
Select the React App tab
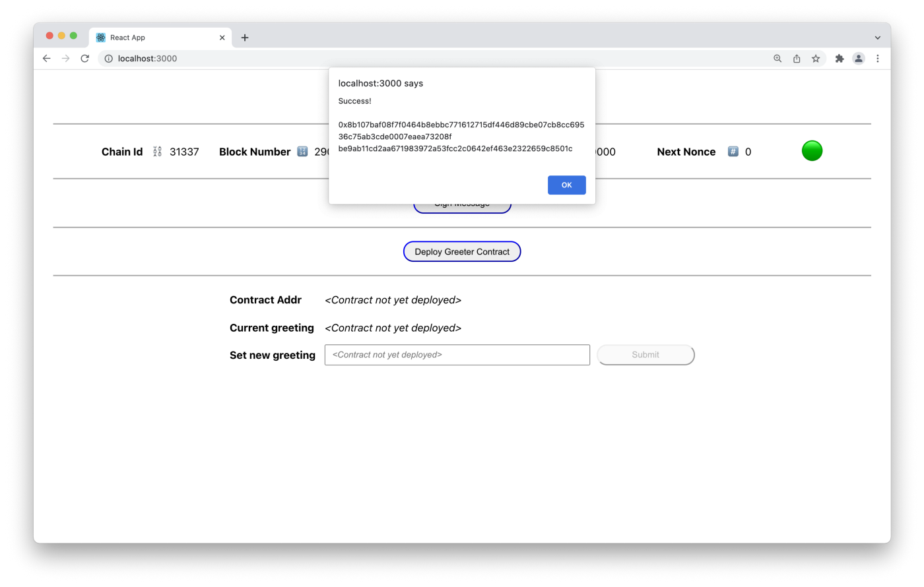(x=160, y=38)
